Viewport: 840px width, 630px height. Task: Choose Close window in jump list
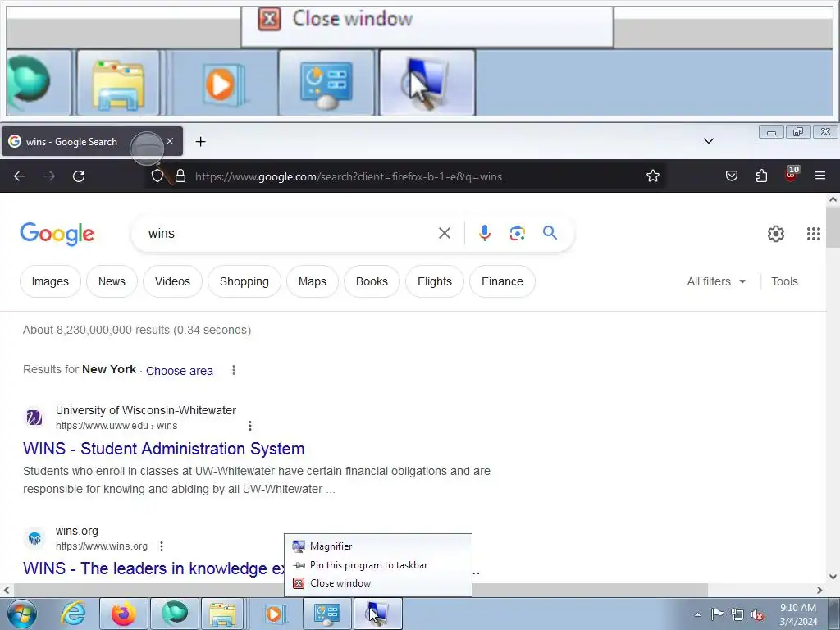click(378, 583)
